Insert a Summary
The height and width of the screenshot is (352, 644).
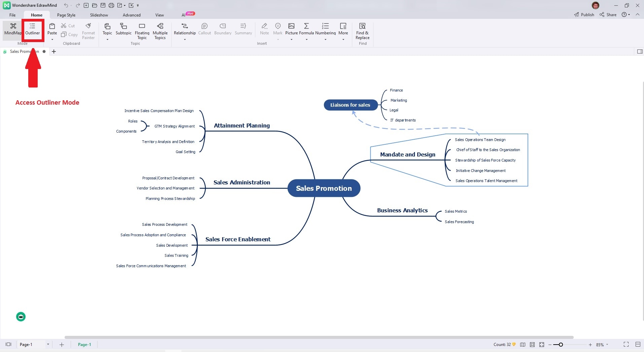coord(243,29)
